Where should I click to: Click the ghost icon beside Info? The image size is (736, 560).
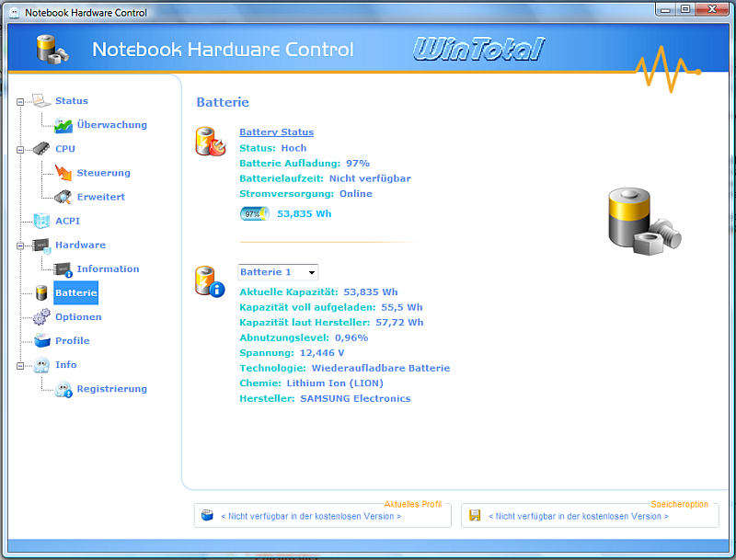[x=41, y=365]
